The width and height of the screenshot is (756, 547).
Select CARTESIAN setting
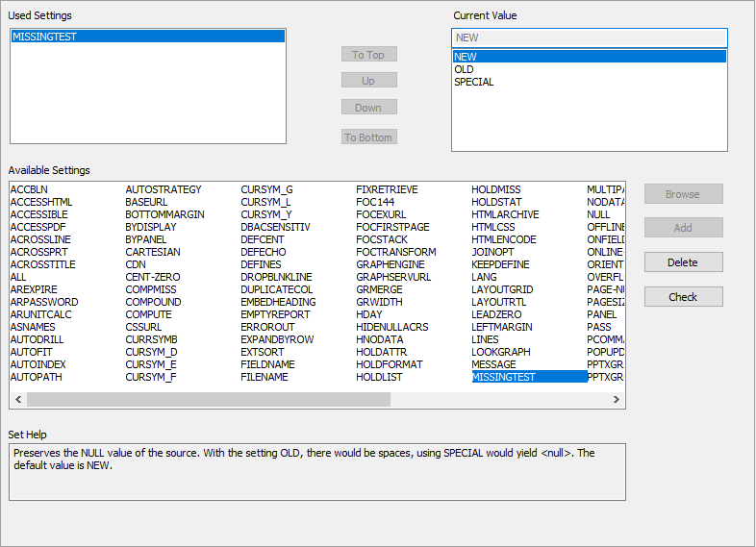point(153,252)
